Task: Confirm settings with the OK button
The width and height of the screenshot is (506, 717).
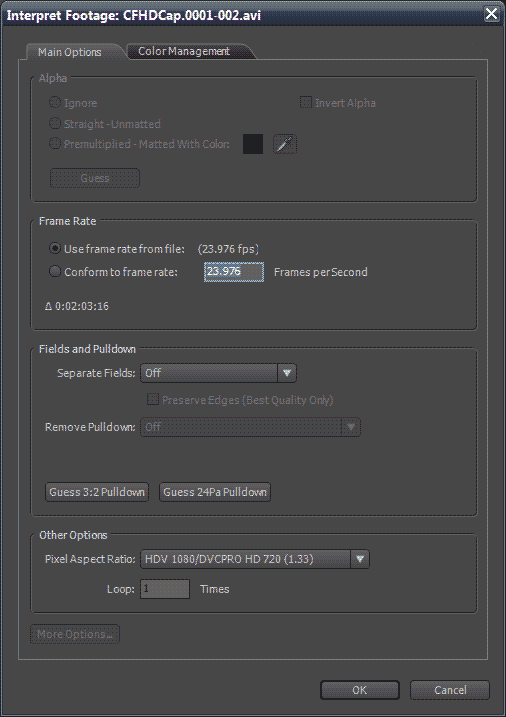Action: click(360, 690)
